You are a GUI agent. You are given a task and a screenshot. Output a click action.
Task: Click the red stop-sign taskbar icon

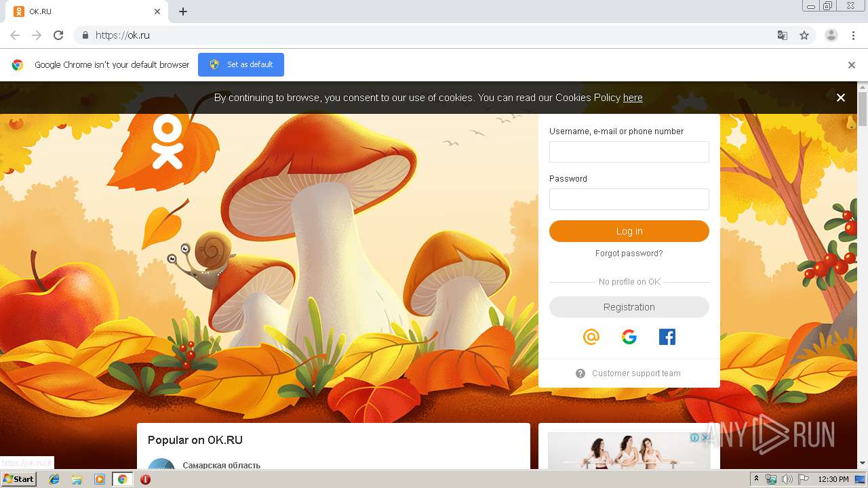(x=145, y=479)
